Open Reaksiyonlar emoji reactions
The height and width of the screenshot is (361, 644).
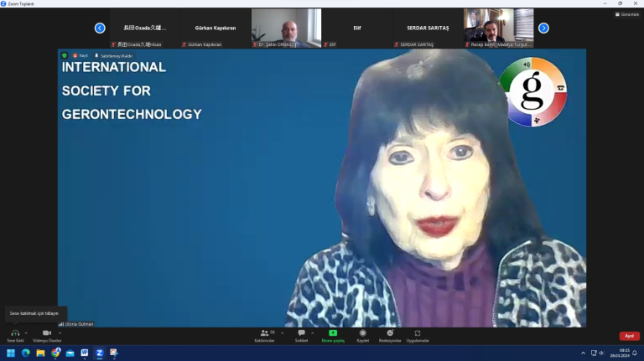coord(390,333)
